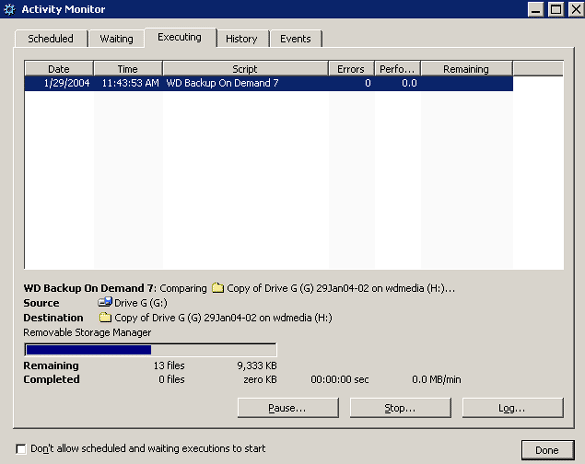The image size is (585, 464).
Task: Enable Don't allow scheduled and waiting executions
Action: [x=21, y=449]
